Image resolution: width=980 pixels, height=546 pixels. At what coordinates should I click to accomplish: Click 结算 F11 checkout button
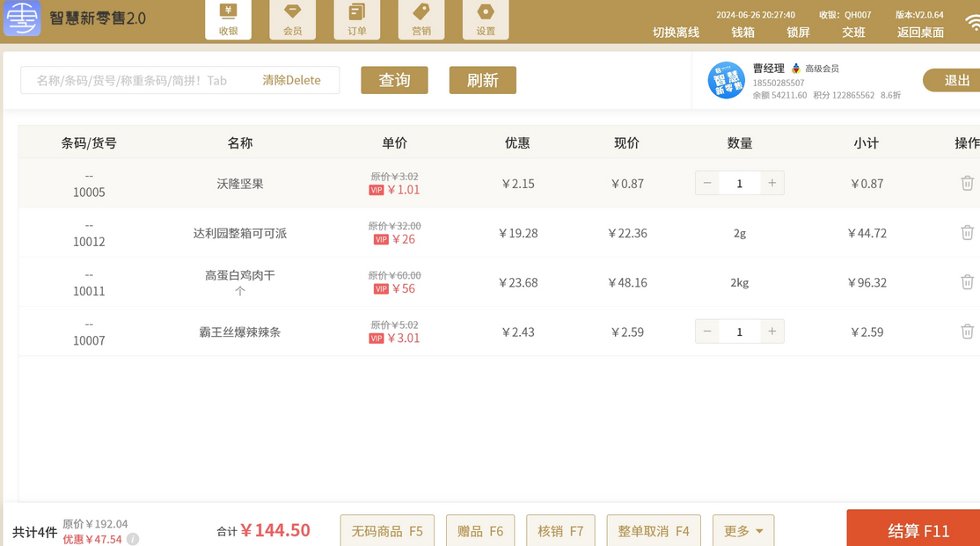[913, 529]
